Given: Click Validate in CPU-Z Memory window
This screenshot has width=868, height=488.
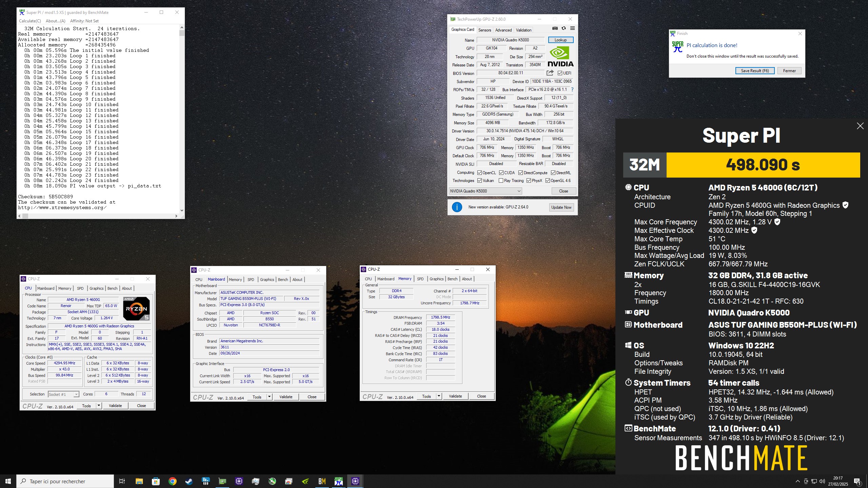Looking at the screenshot, I should pyautogui.click(x=455, y=396).
